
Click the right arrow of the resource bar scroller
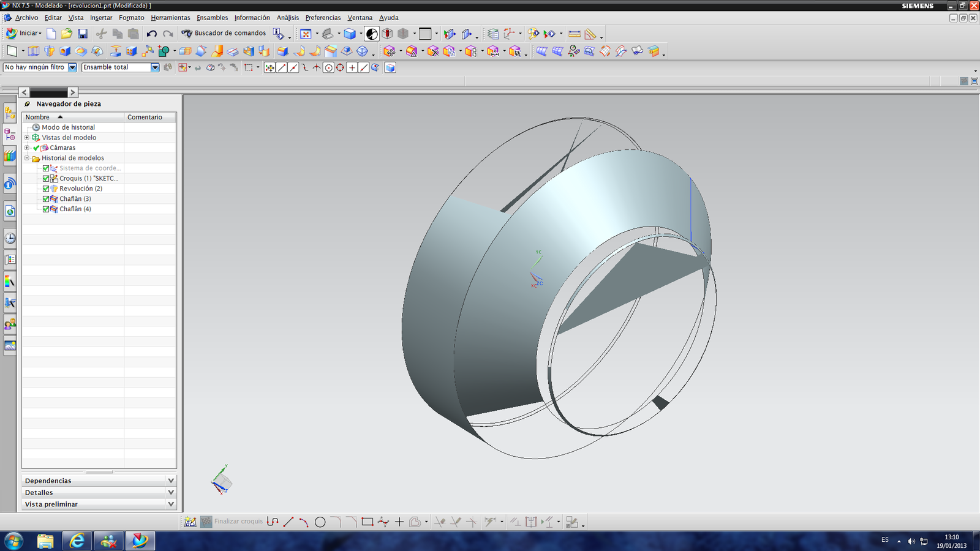tap(72, 92)
